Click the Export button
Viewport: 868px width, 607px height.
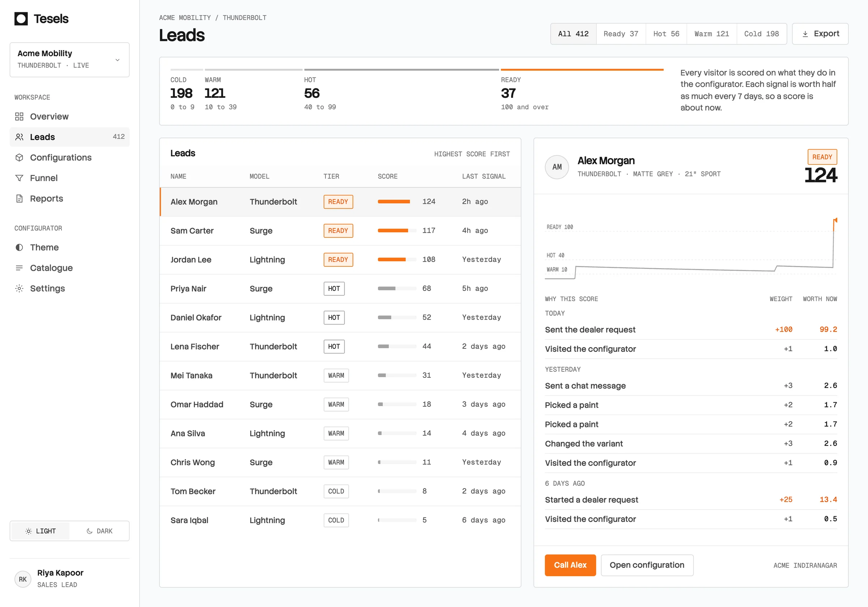pos(820,34)
